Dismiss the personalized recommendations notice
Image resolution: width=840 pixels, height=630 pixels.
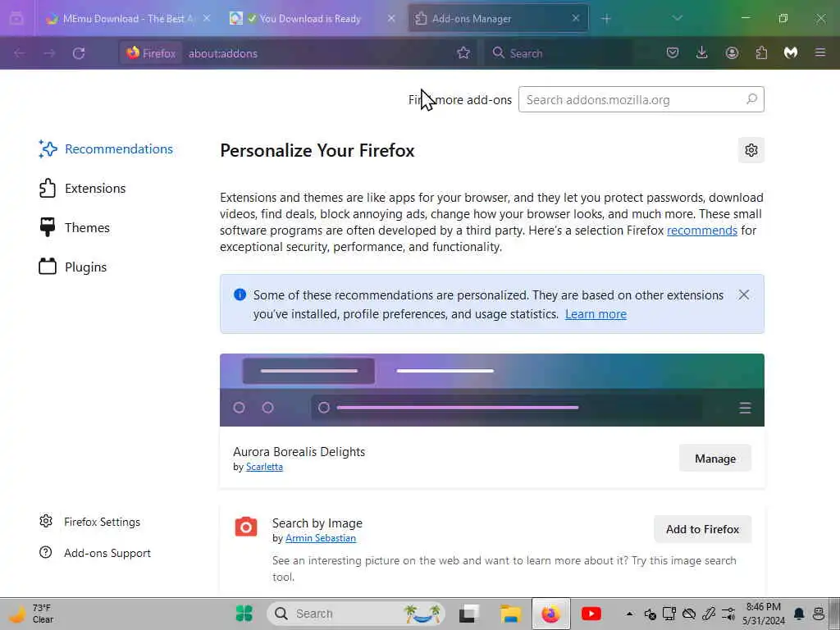(743, 294)
